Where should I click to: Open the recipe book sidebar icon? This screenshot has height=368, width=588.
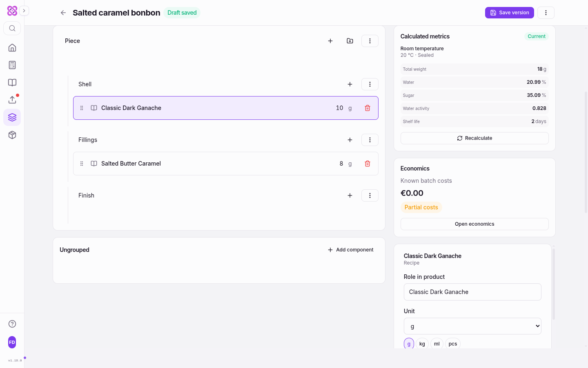tap(12, 83)
